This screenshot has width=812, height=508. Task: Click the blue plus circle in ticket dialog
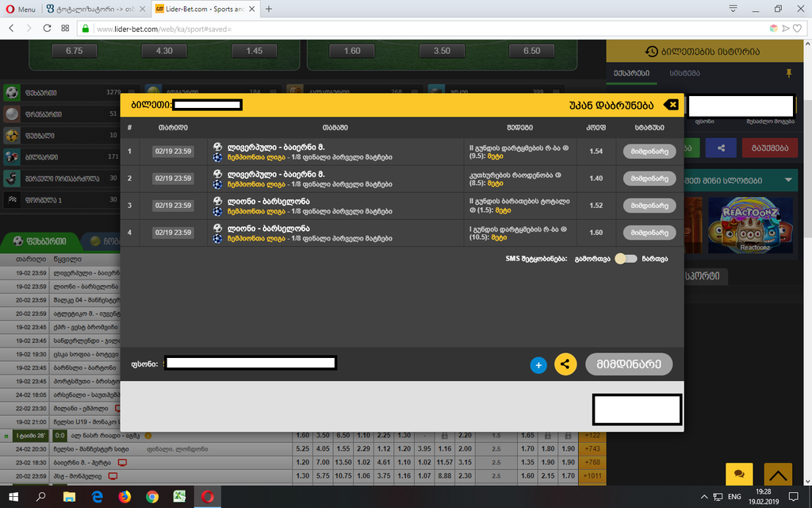pos(538,365)
